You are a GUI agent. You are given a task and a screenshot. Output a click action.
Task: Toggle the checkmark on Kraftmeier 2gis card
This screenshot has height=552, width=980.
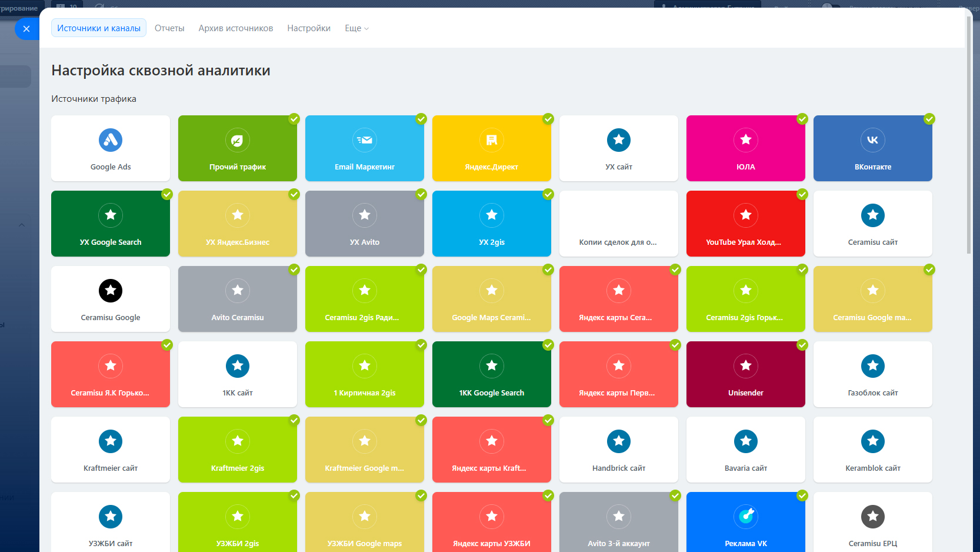click(294, 420)
